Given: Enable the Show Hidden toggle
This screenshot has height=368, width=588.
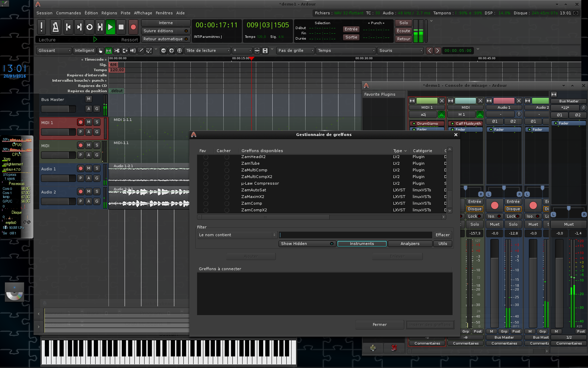Looking at the screenshot, I should pos(307,244).
